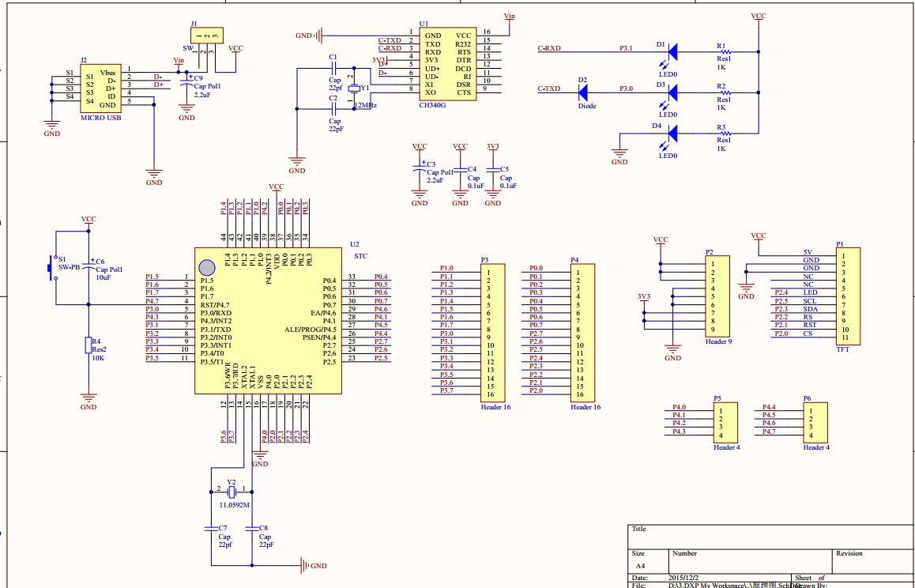The image size is (915, 588).
Task: Click the C5 capacitor designator
Action: tap(505, 169)
